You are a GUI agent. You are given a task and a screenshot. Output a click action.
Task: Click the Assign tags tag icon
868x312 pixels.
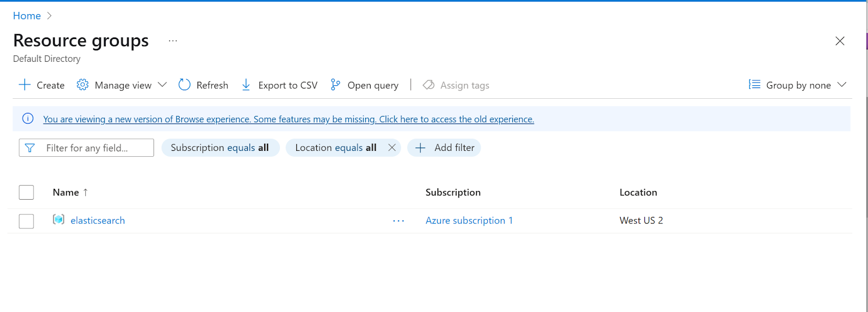tap(429, 85)
